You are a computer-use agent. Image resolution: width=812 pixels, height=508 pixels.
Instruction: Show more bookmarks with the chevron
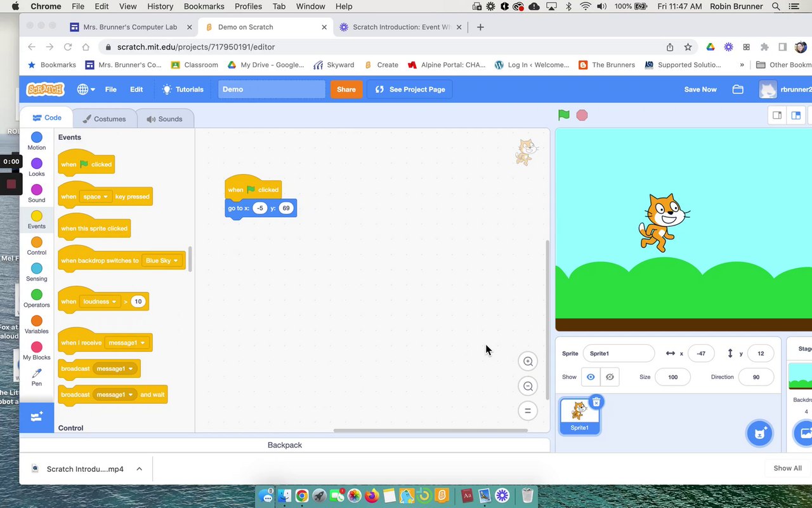742,65
